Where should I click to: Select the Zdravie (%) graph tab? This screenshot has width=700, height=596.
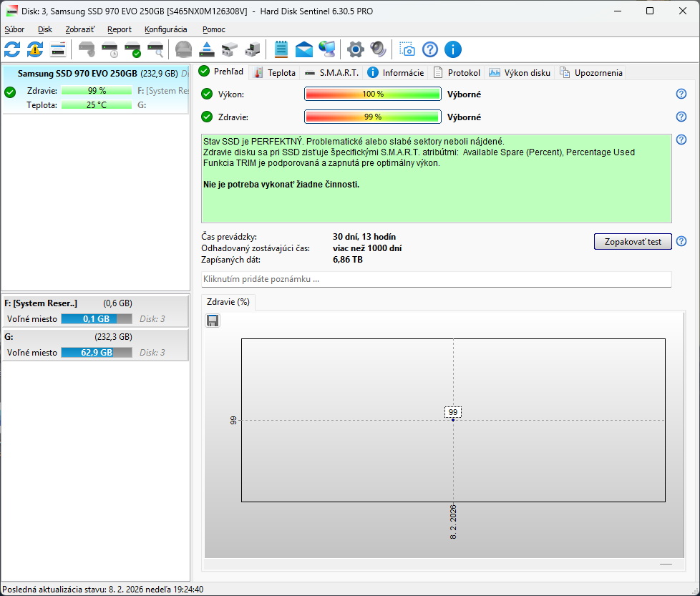(x=228, y=302)
